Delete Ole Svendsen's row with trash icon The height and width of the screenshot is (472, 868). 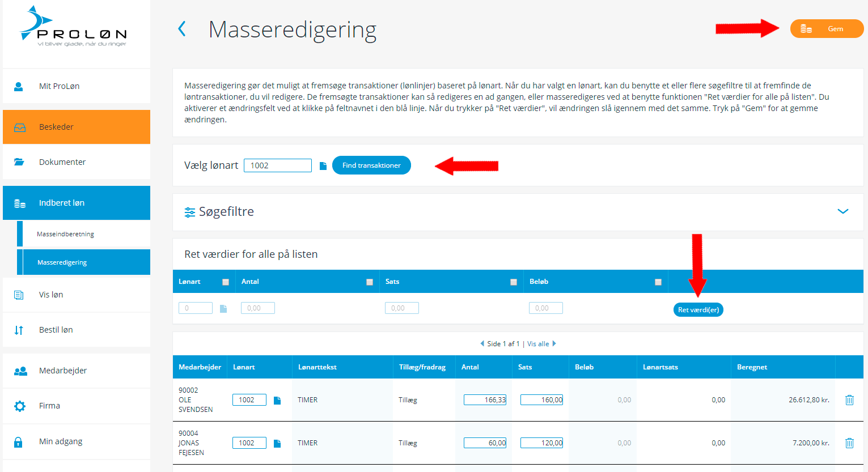click(x=849, y=400)
